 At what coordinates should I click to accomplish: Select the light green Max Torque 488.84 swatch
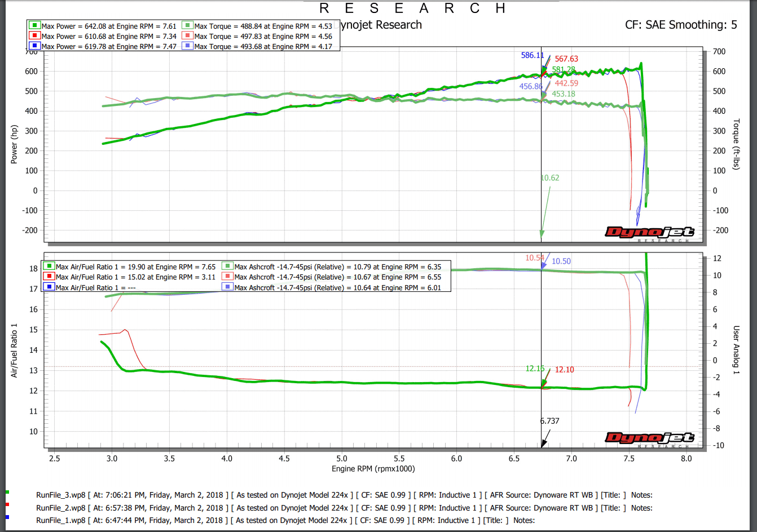click(x=187, y=26)
